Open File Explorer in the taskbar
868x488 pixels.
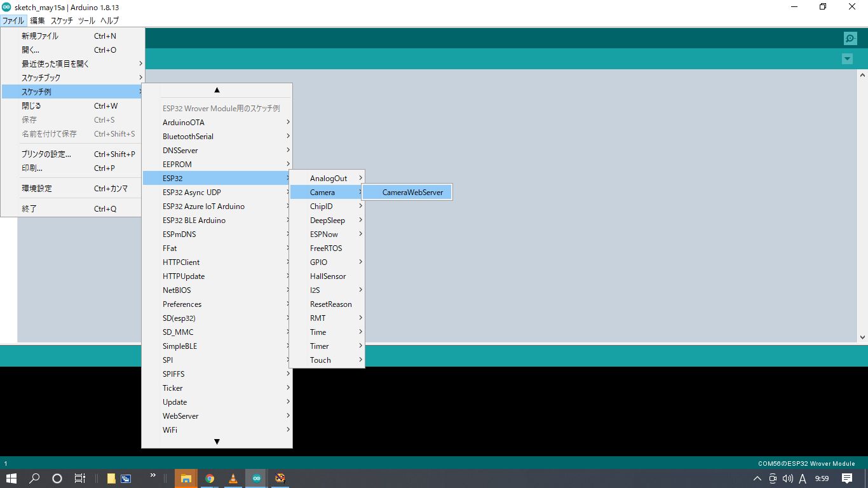coord(186,478)
